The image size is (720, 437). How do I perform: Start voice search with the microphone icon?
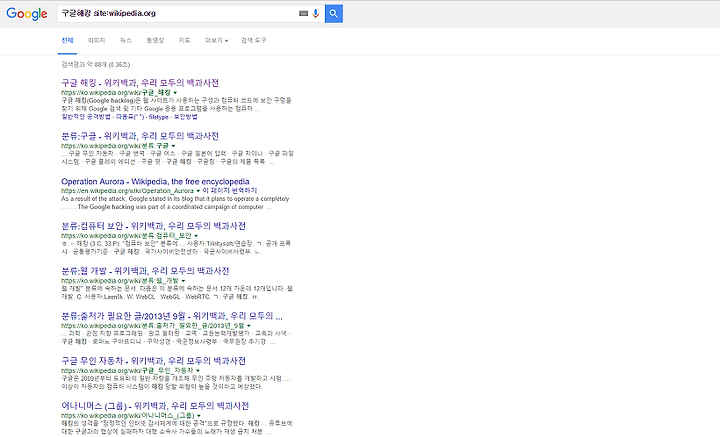[315, 13]
